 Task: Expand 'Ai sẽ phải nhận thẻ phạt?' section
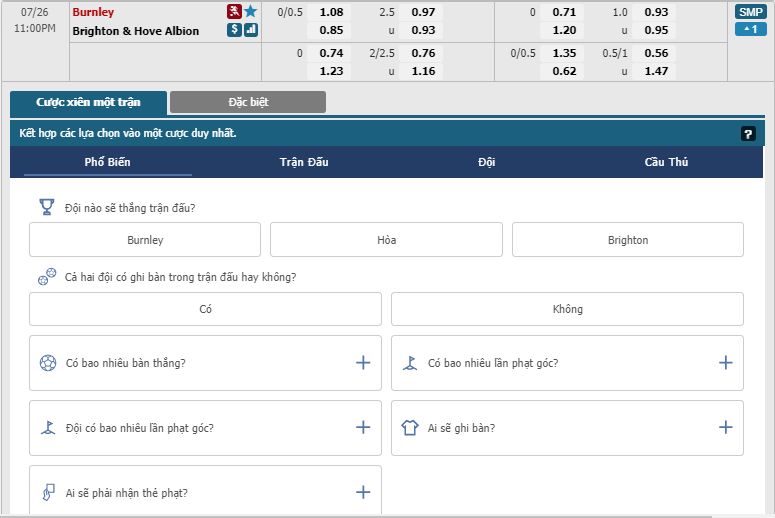tap(363, 493)
